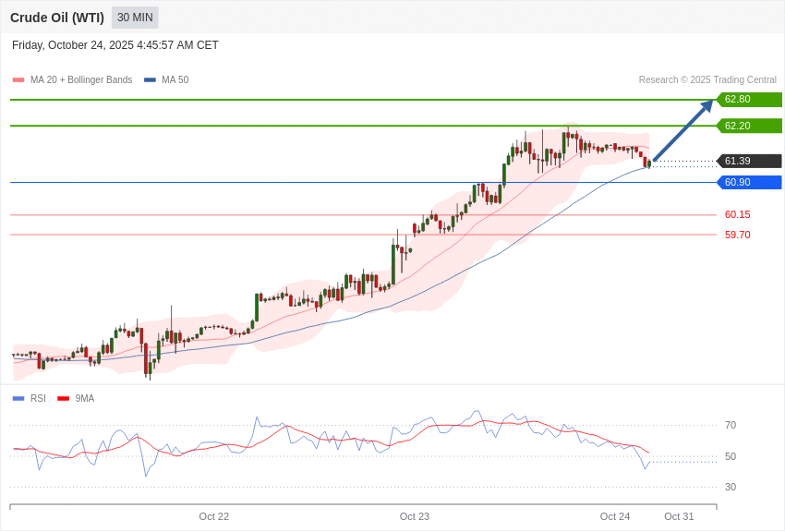Click the Research © 2025 Trading Central text
785x532 pixels.
[707, 80]
